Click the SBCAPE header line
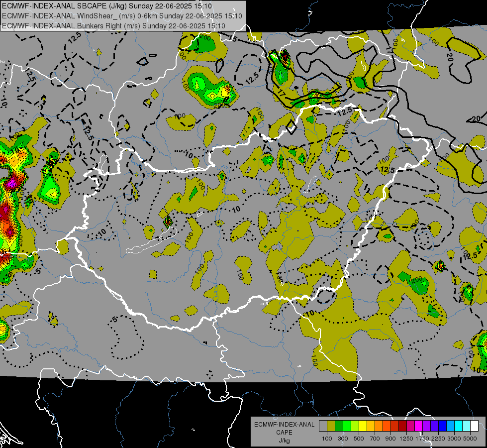Screen dimensions: 487x448 coord(107,6)
